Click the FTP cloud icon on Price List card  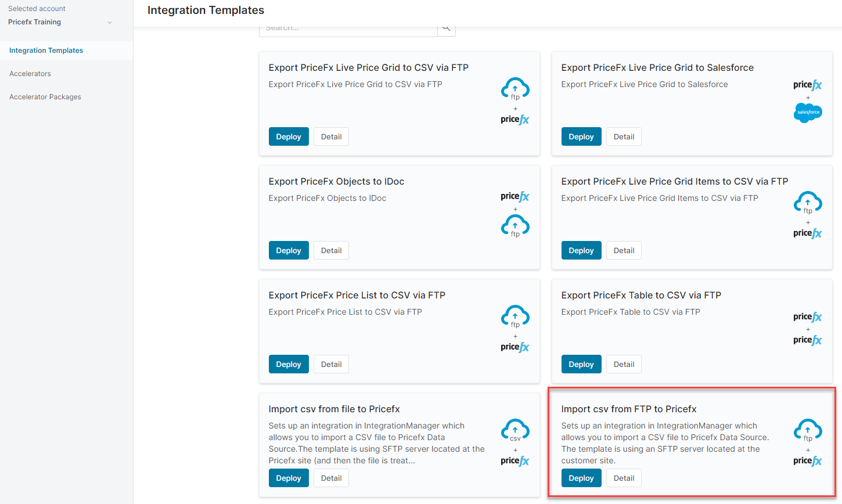(x=515, y=316)
